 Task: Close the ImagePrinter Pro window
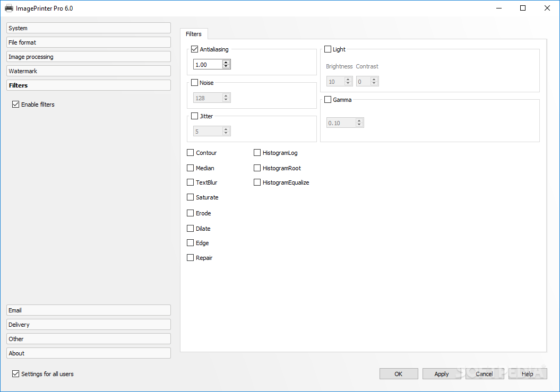pyautogui.click(x=547, y=8)
